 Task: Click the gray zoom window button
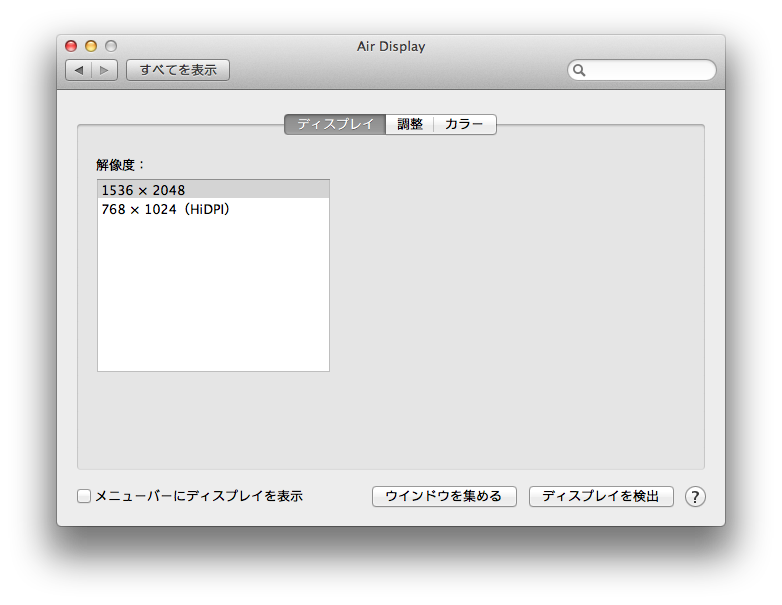coord(111,46)
